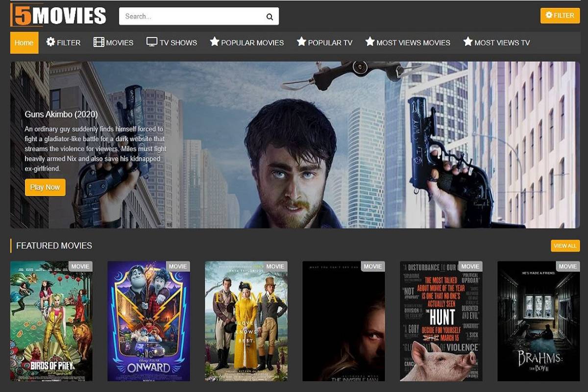Image resolution: width=588 pixels, height=392 pixels.
Task: Open MOST VIEWS TV page
Action: click(x=497, y=43)
